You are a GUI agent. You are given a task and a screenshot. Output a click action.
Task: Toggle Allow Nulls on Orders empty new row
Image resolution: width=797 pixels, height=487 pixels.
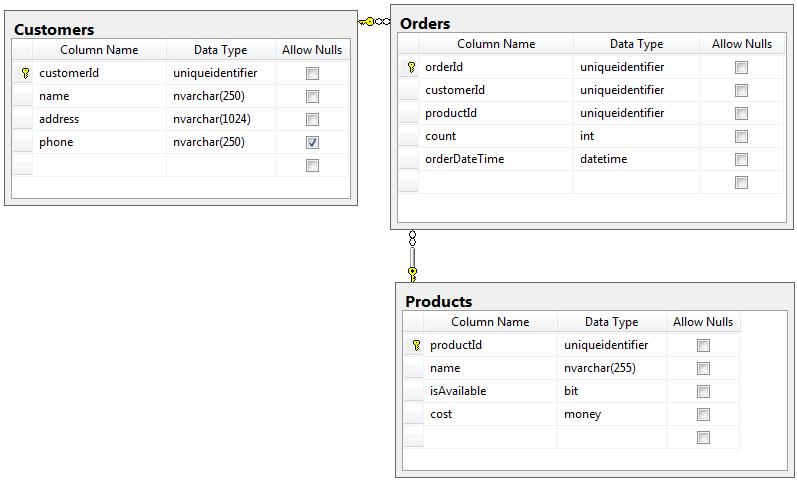pos(741,182)
